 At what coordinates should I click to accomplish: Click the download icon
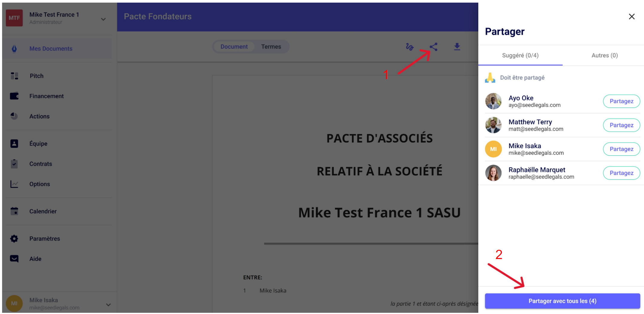pos(457,47)
